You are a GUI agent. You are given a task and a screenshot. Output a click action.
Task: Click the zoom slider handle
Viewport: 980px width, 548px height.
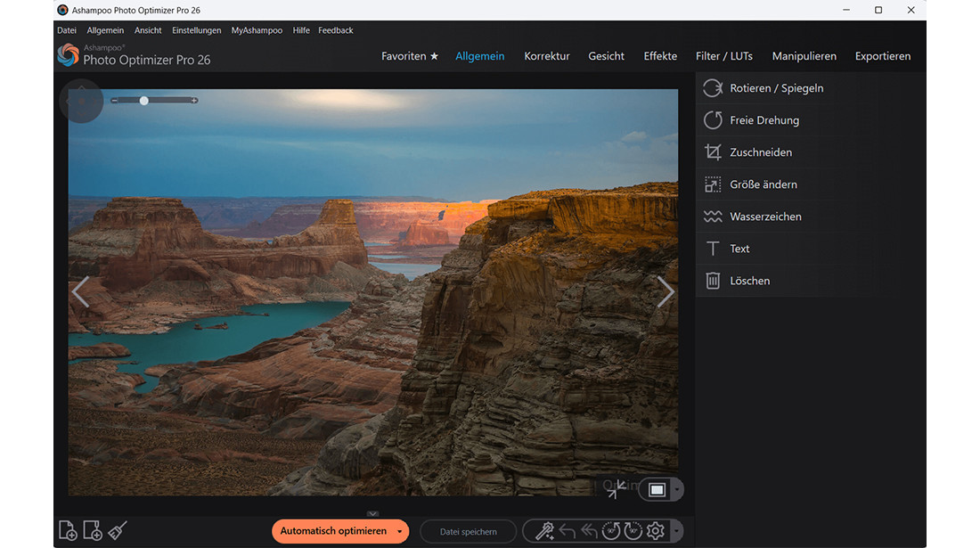(x=143, y=101)
